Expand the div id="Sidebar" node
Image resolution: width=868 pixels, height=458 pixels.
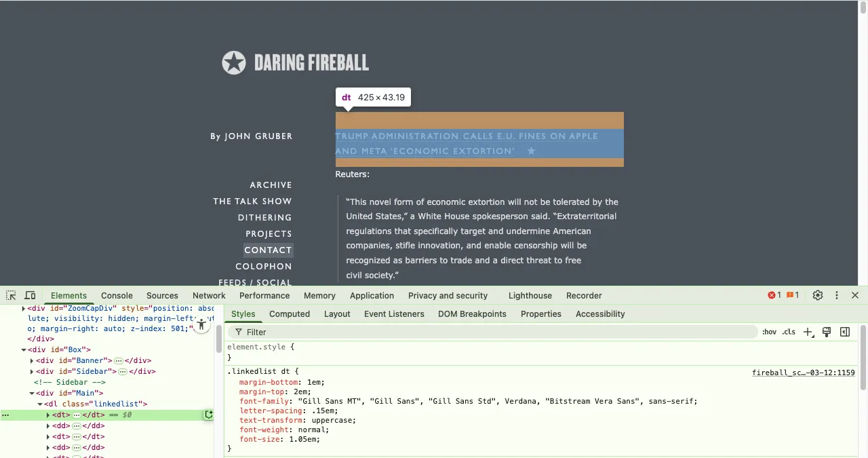point(32,372)
